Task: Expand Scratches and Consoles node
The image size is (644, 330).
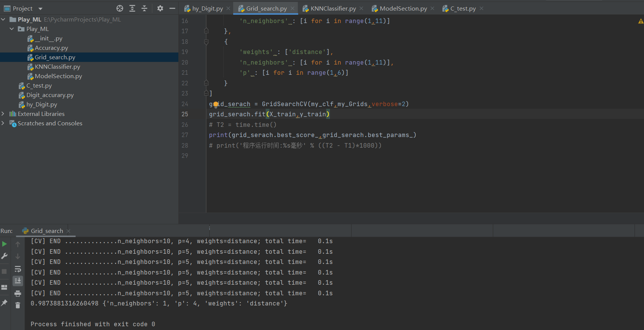Action: (x=3, y=123)
